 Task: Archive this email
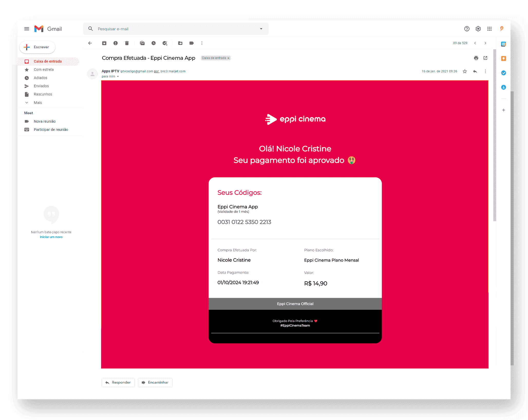(x=104, y=43)
